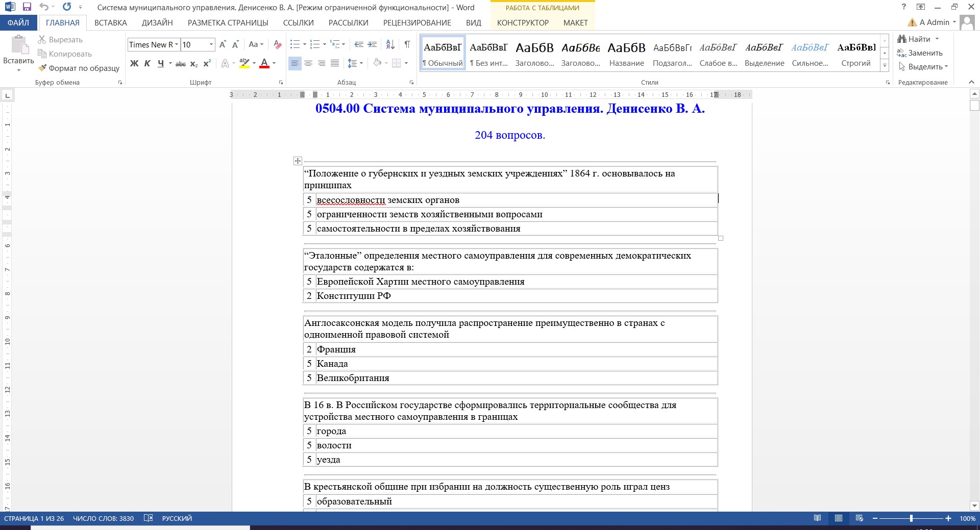This screenshot has width=980, height=530.
Task: Switch to the ДИЗАЙН tab
Action: (x=157, y=23)
